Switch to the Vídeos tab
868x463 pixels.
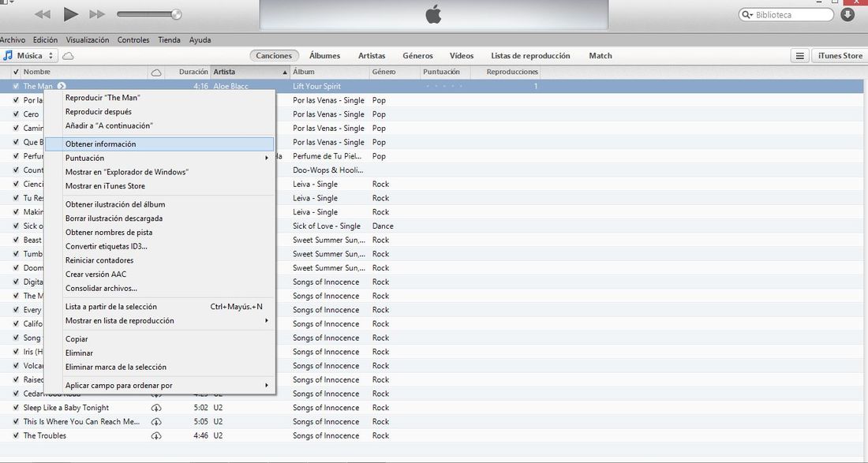pyautogui.click(x=462, y=55)
